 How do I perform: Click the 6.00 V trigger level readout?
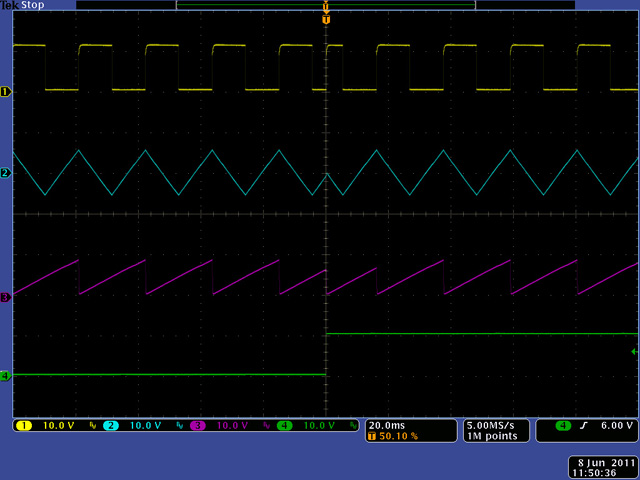[616, 425]
